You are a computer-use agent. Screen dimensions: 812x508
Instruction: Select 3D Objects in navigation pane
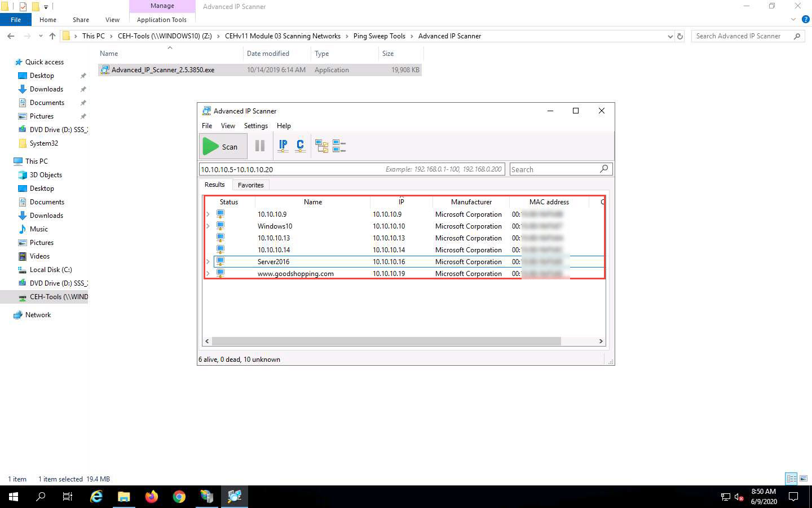pyautogui.click(x=46, y=175)
